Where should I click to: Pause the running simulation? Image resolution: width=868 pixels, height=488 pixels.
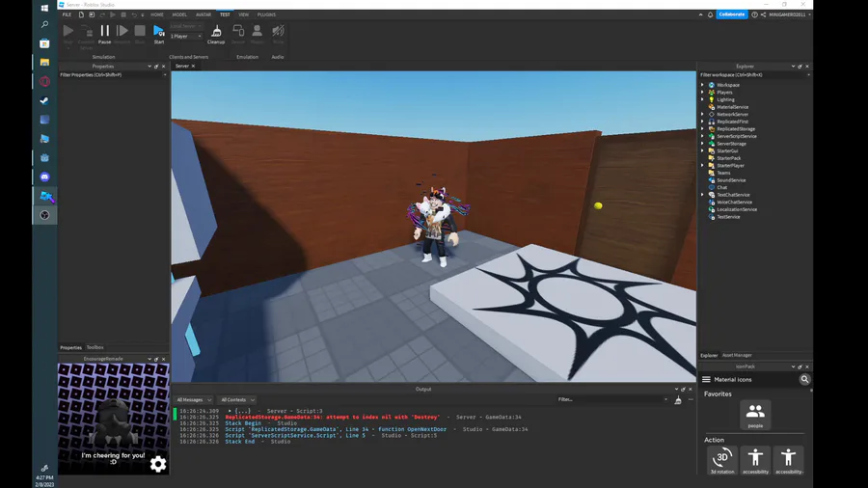pos(104,34)
